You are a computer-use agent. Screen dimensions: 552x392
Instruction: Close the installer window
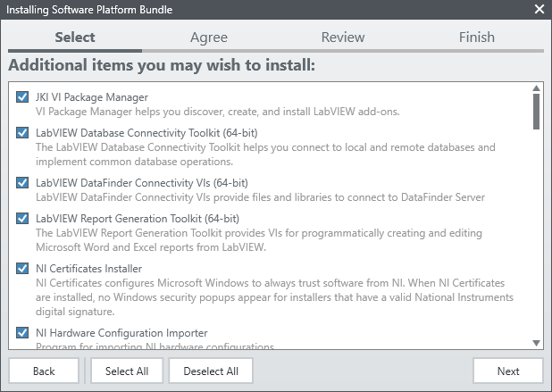(539, 9)
